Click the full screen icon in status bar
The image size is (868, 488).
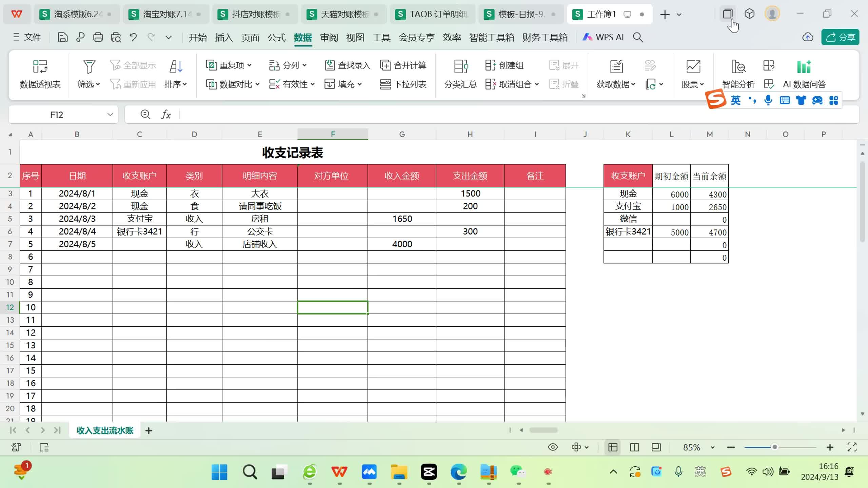[x=852, y=447]
